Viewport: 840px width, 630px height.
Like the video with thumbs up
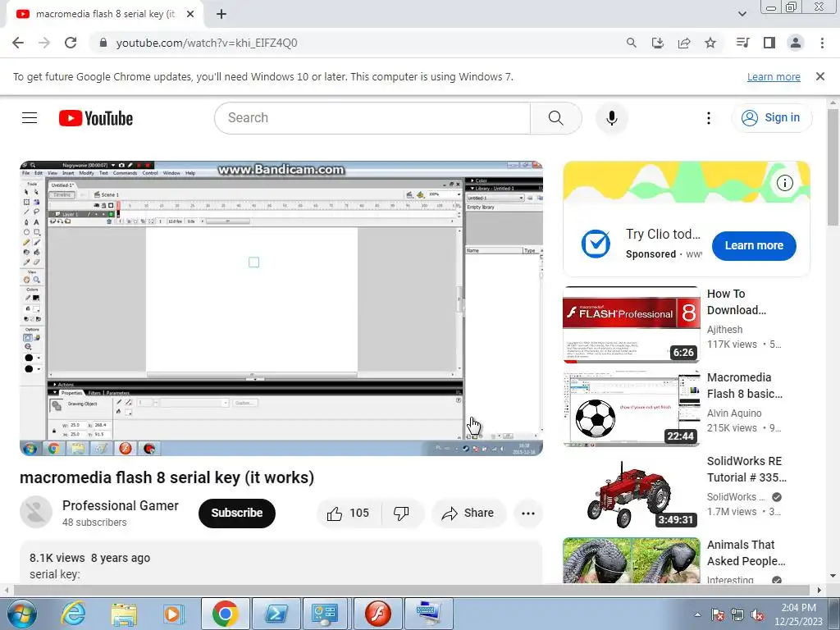tap(349, 514)
